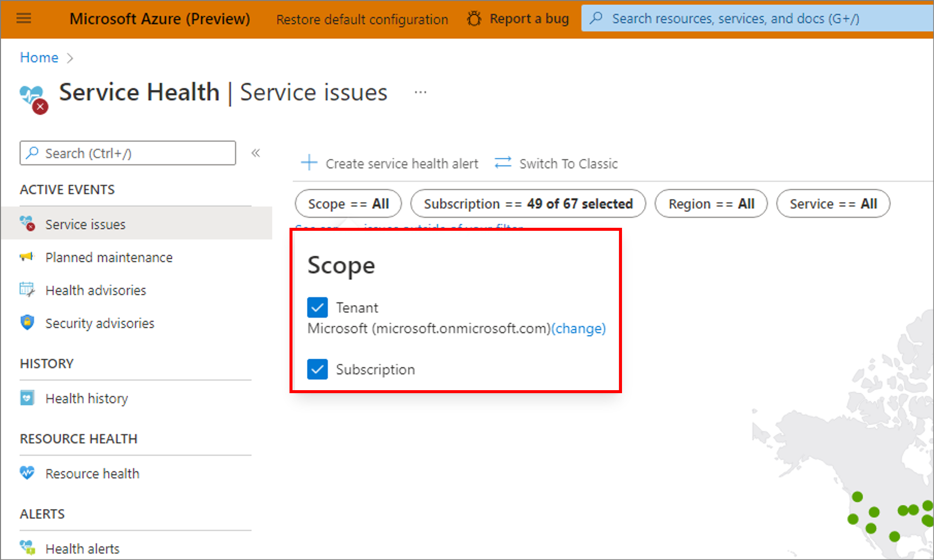934x560 pixels.
Task: Open the hamburger portal menu
Action: point(23,19)
